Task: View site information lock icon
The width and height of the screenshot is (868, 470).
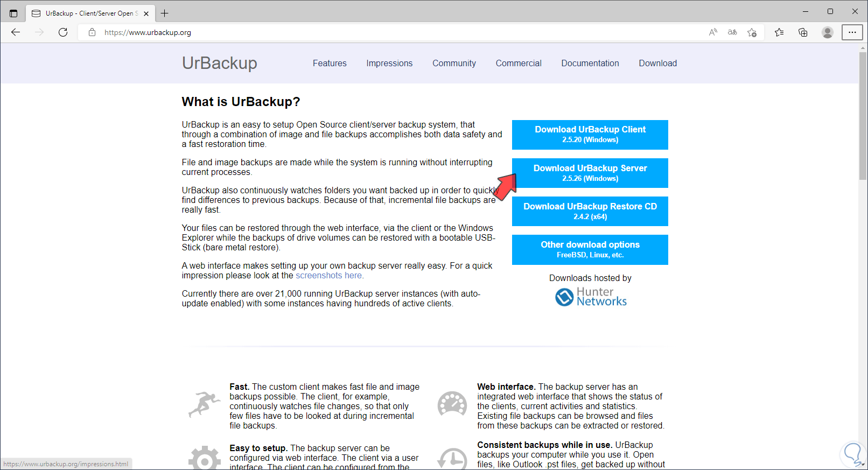Action: click(x=92, y=32)
